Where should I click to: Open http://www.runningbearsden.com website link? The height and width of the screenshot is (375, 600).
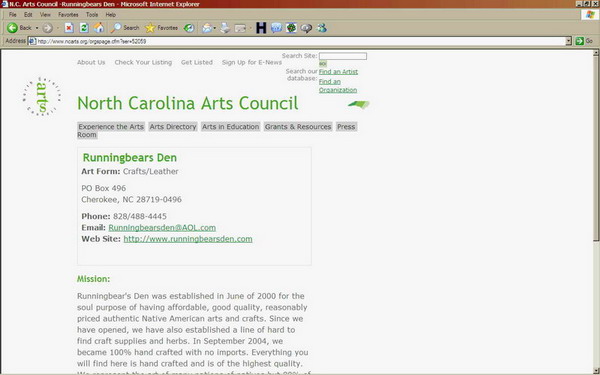(188, 239)
